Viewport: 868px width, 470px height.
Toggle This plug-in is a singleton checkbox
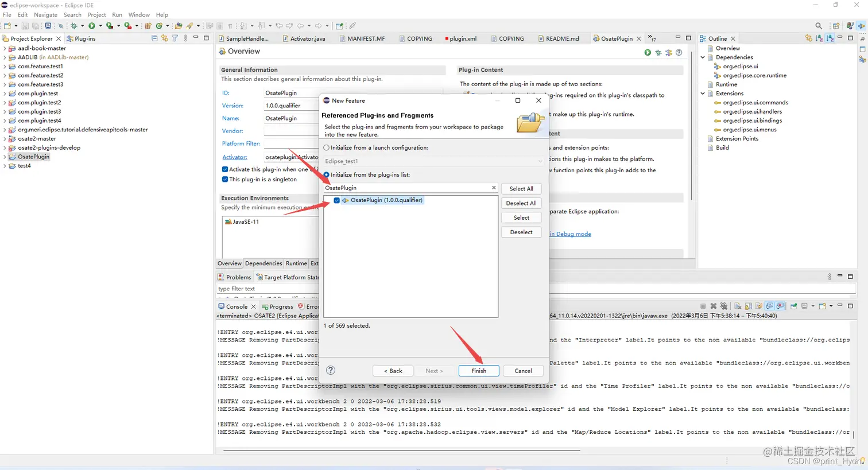[x=225, y=179]
